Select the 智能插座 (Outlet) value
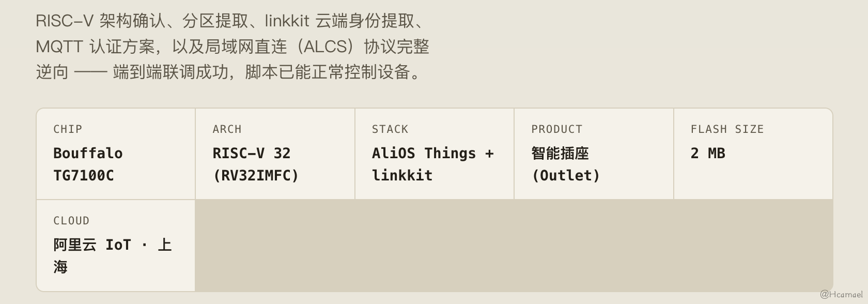This screenshot has height=304, width=868. 566,164
